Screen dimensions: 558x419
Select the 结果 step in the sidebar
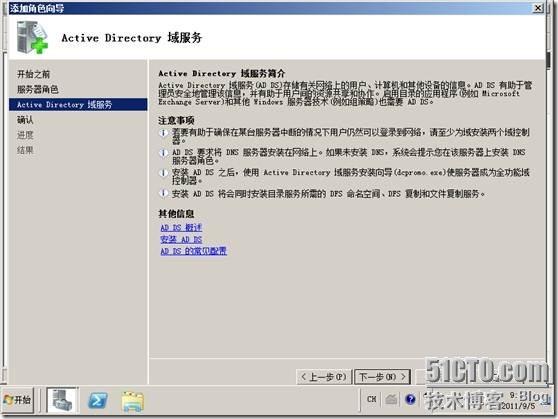[x=25, y=150]
